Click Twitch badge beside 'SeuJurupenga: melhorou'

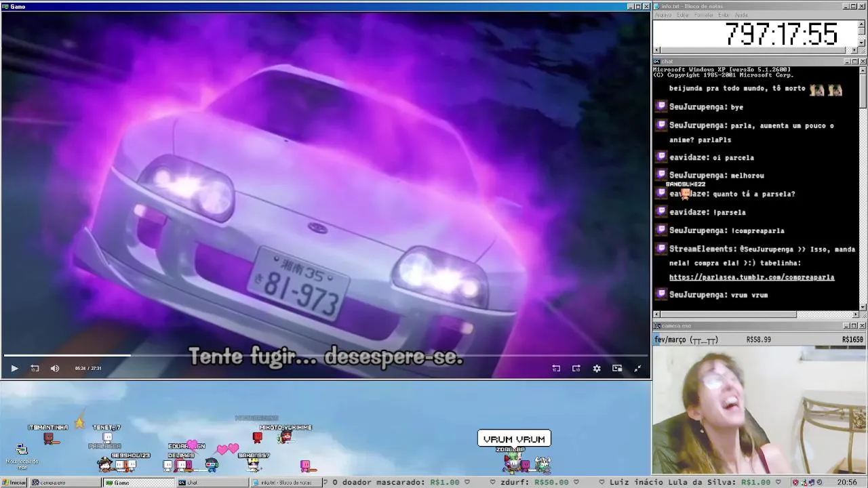pyautogui.click(x=661, y=175)
